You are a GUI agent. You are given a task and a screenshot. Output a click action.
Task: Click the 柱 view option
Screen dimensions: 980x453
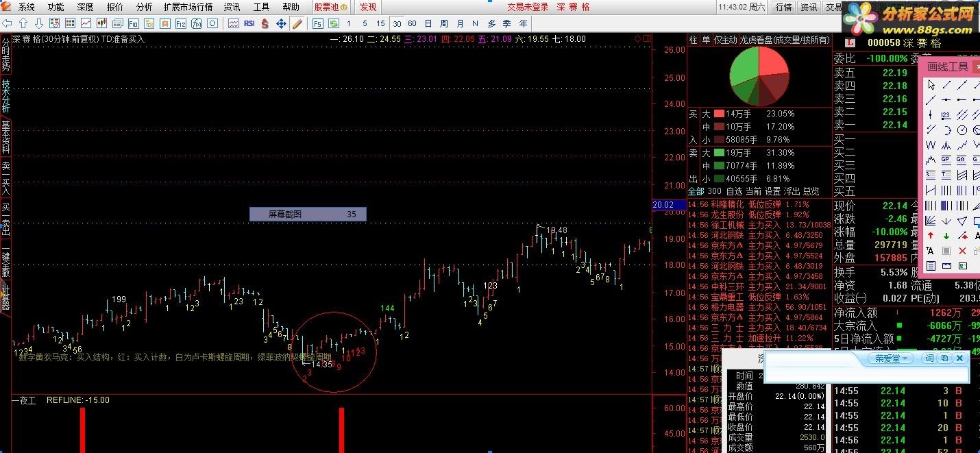pyautogui.click(x=693, y=40)
